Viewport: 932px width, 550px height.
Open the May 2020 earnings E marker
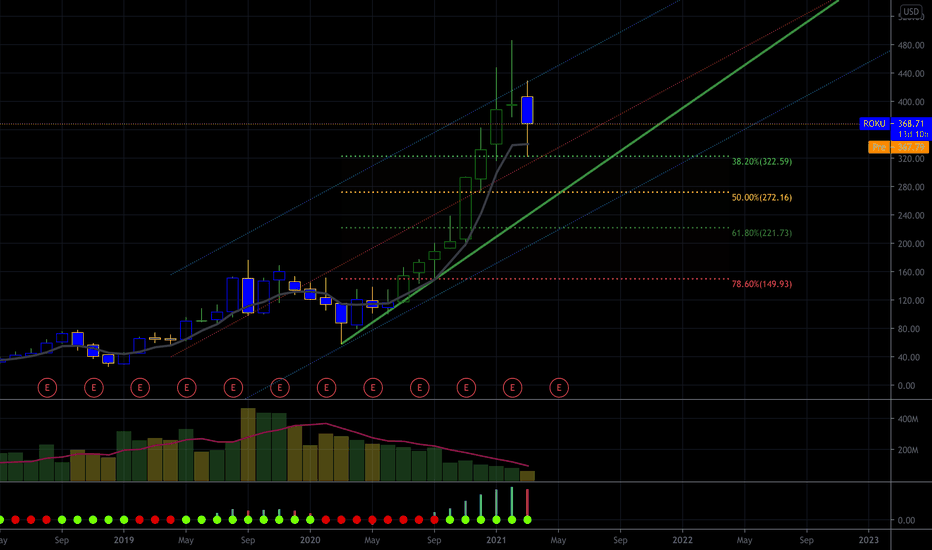coord(373,388)
